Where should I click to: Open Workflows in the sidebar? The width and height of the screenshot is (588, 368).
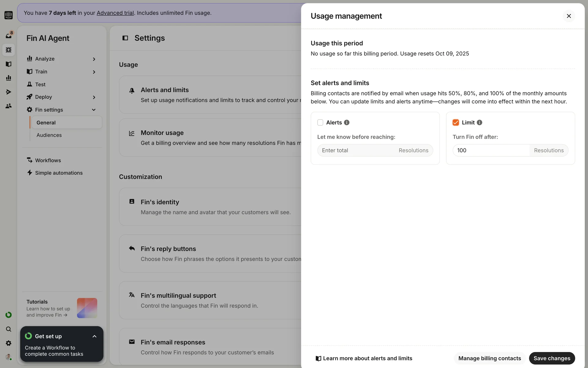pyautogui.click(x=48, y=160)
